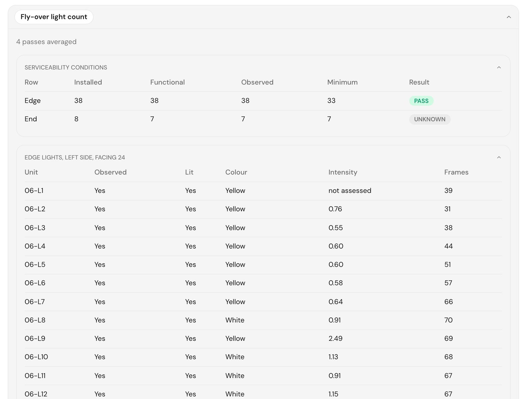Click the Unit column header
The width and height of the screenshot is (532, 399).
tap(31, 172)
